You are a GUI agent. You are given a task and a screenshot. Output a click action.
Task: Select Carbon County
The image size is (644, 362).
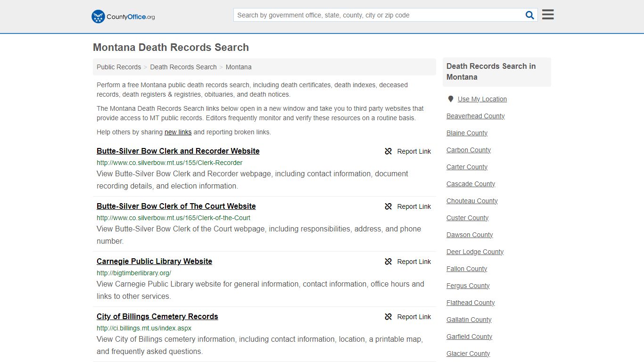469,150
